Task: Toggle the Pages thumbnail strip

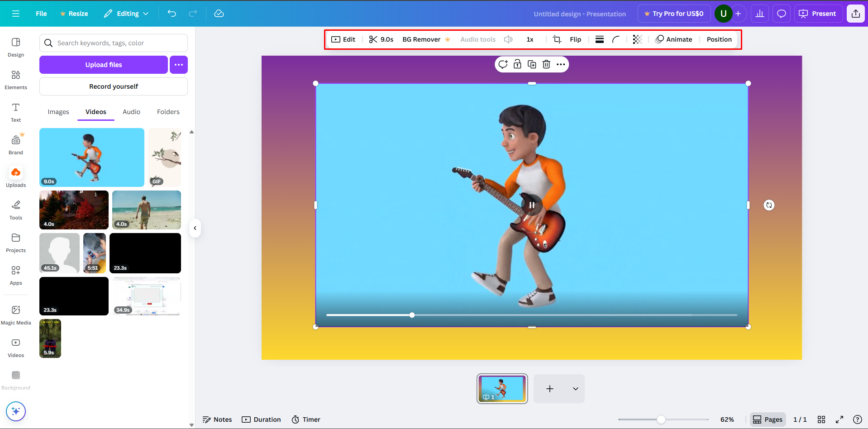Action: click(768, 419)
